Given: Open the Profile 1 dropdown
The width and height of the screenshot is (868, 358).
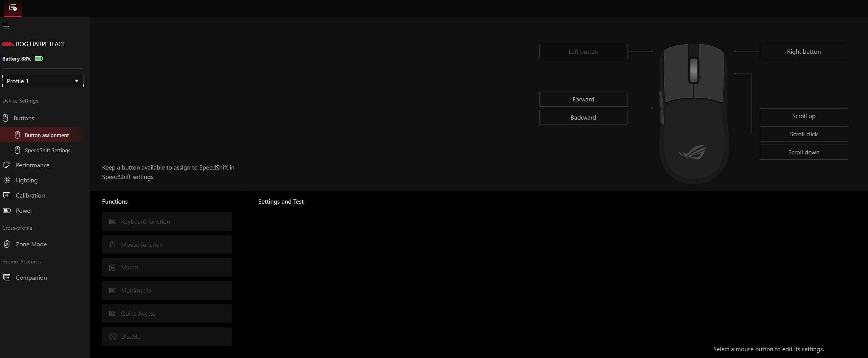Looking at the screenshot, I should point(43,81).
